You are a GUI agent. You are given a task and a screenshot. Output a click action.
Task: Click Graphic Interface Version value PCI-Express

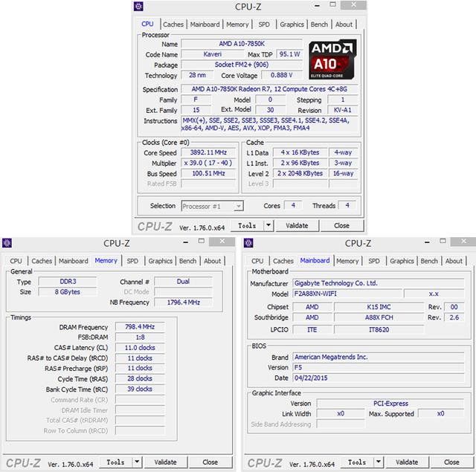(390, 404)
